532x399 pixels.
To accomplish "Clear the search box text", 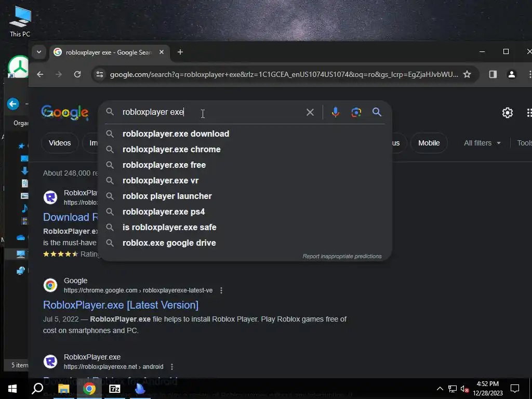I will tap(310, 112).
